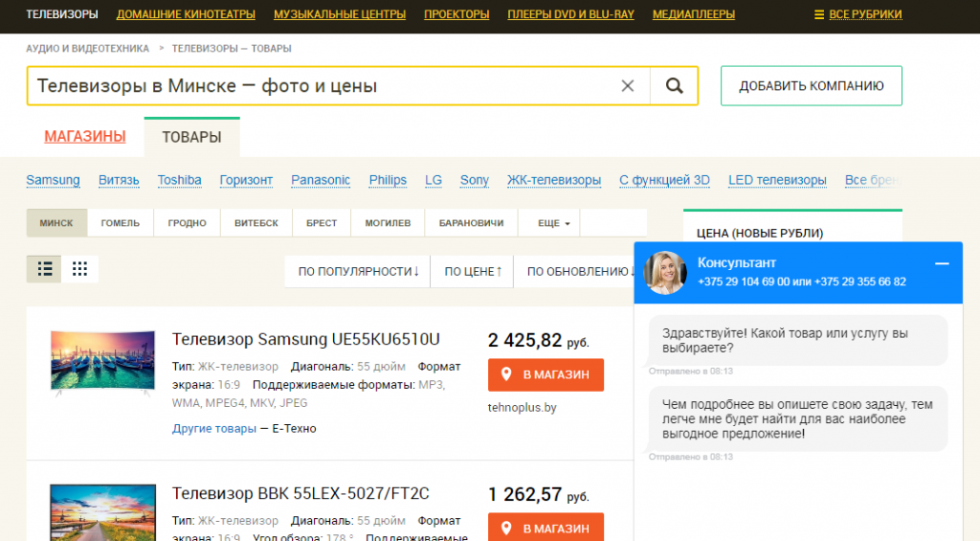Sort by ПО ОБНОВЛЕНИЮ
Viewport: 980px width, 541px height.
(579, 271)
